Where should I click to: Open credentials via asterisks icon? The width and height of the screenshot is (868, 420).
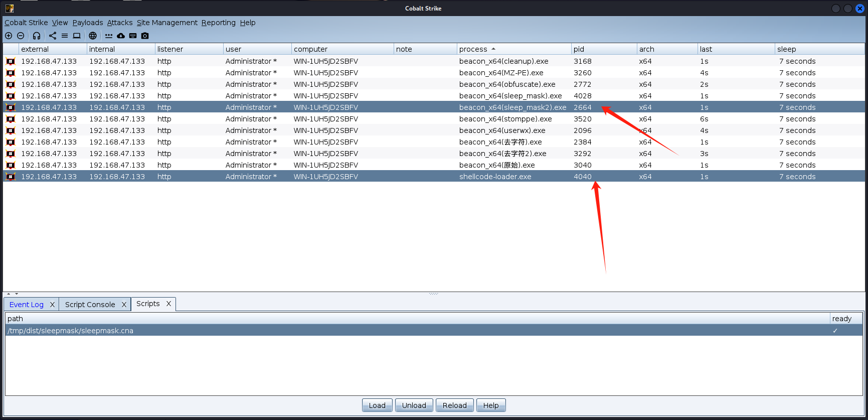[x=109, y=36]
